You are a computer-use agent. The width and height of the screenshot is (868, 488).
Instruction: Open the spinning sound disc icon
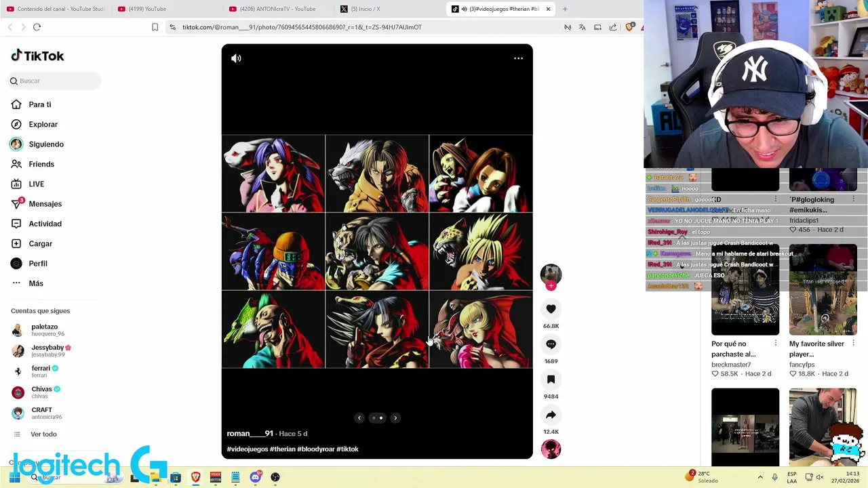551,449
